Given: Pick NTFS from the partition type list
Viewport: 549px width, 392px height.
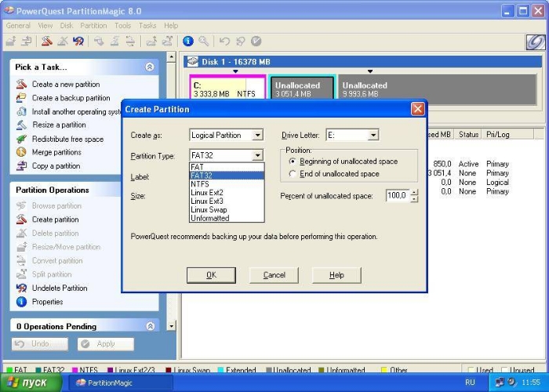Looking at the screenshot, I should 199,184.
